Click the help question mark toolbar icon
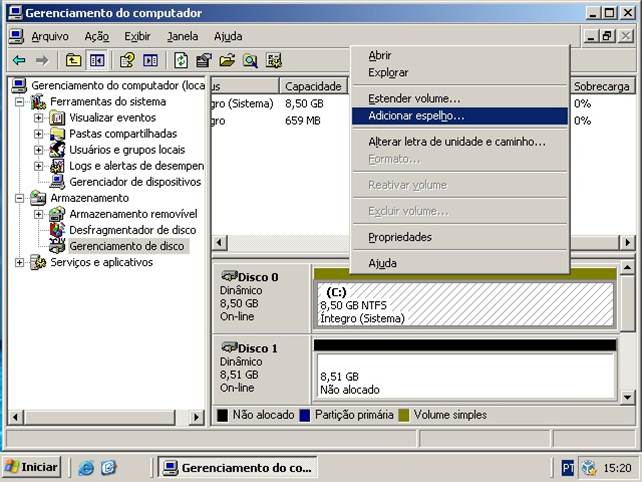Image resolution: width=642 pixels, height=482 pixels. pyautogui.click(x=127, y=61)
